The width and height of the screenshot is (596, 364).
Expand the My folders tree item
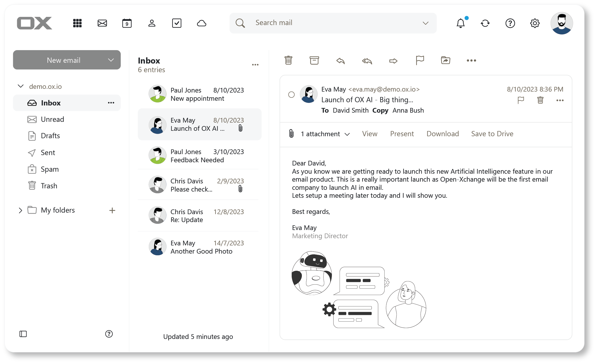click(20, 210)
